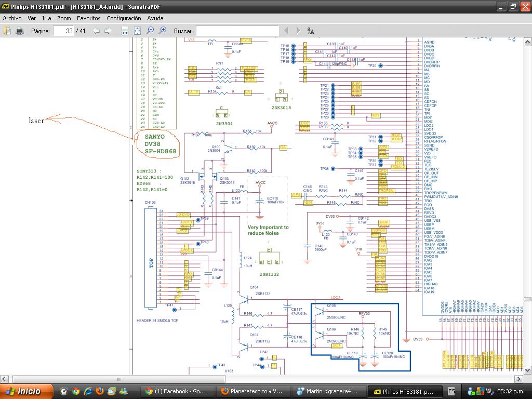Switch to the Martin messenger taskbar window
This screenshot has width=532, height=399.
[328, 392]
